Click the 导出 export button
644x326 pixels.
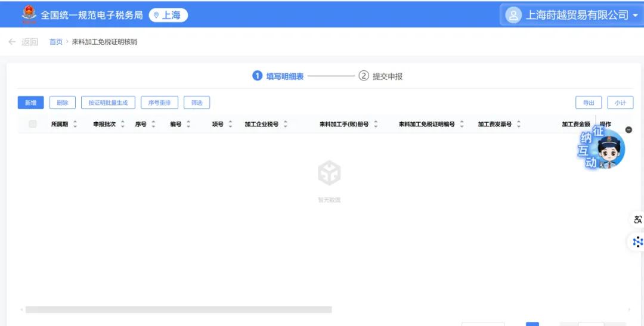pyautogui.click(x=588, y=103)
